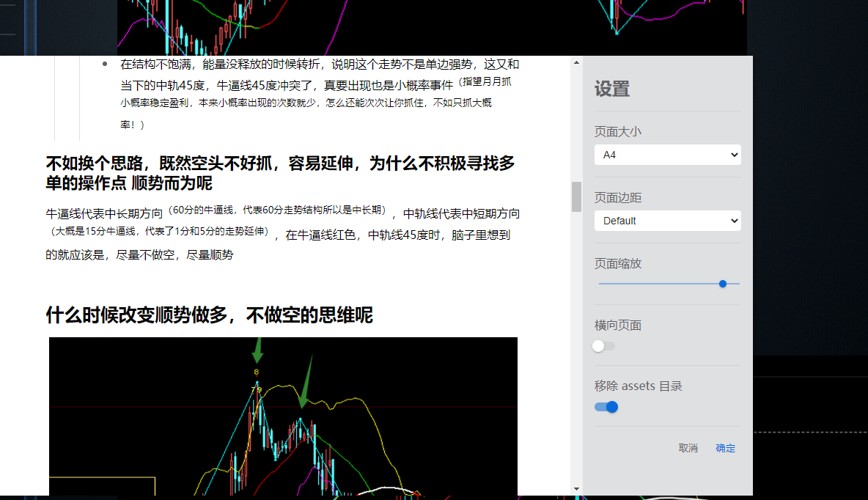Click the scrollbar up arrow icon
The image size is (868, 500).
575,62
